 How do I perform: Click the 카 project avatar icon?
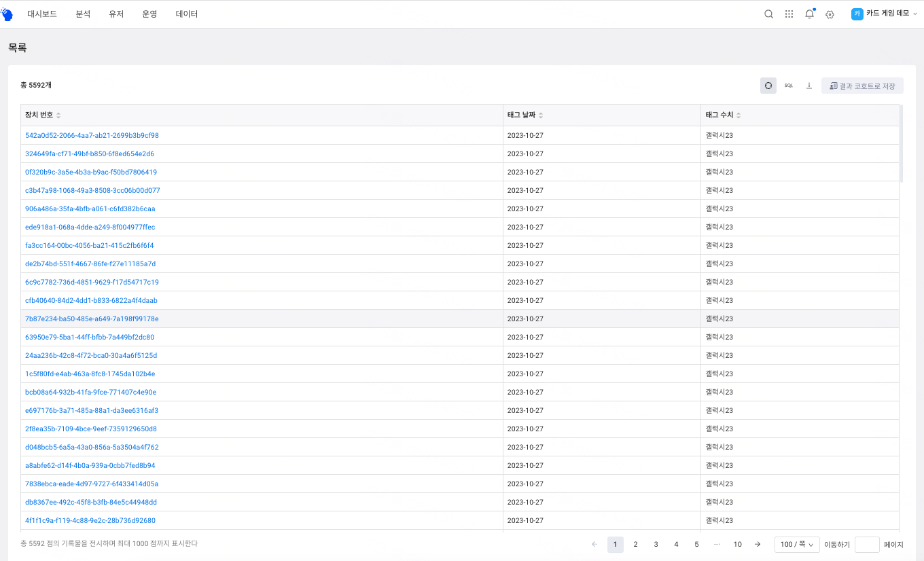(x=857, y=14)
